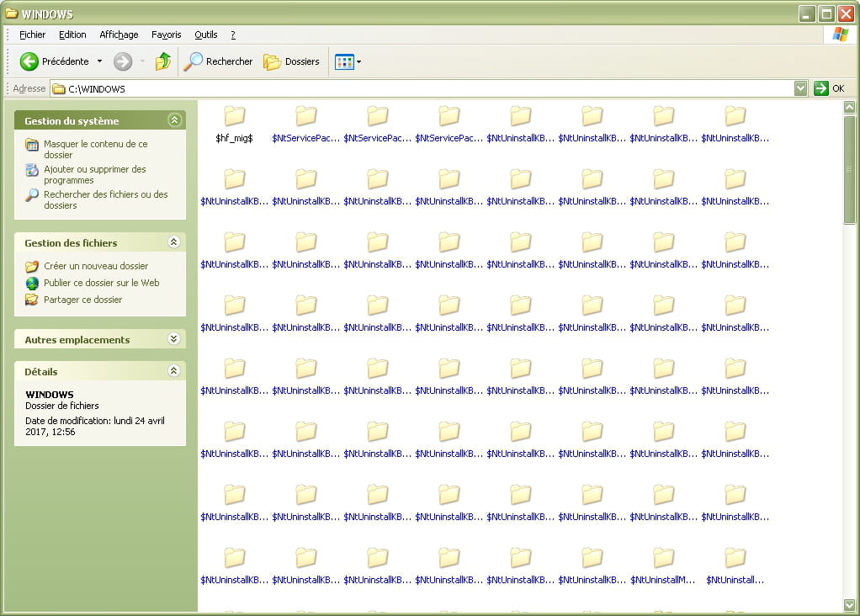The image size is (860, 616).
Task: Click 'Ajouter ou supprimer des programmes'
Action: [94, 174]
